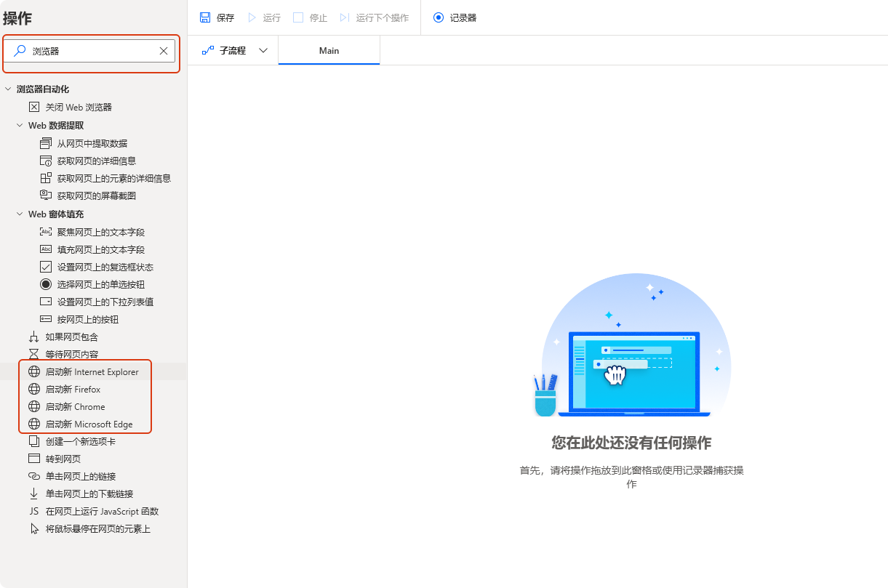The width and height of the screenshot is (888, 588).
Task: Click the 按网页上的按钮 icon
Action: [x=46, y=319]
